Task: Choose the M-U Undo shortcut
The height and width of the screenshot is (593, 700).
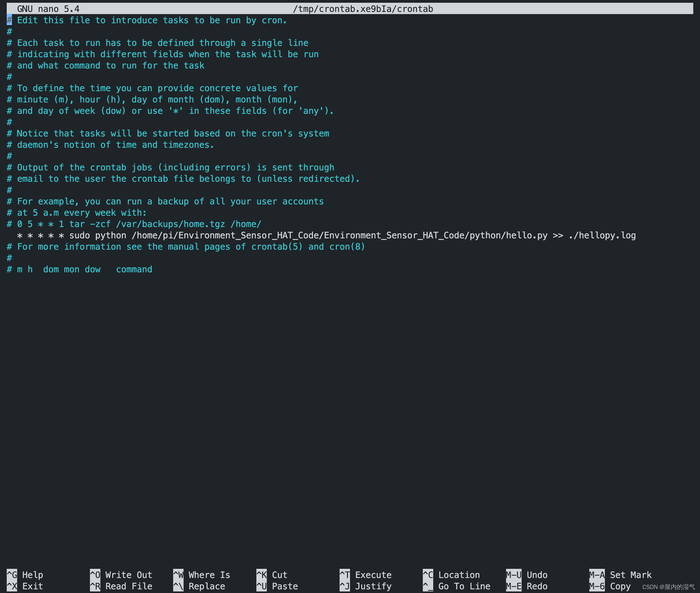Action: pyautogui.click(x=527, y=575)
